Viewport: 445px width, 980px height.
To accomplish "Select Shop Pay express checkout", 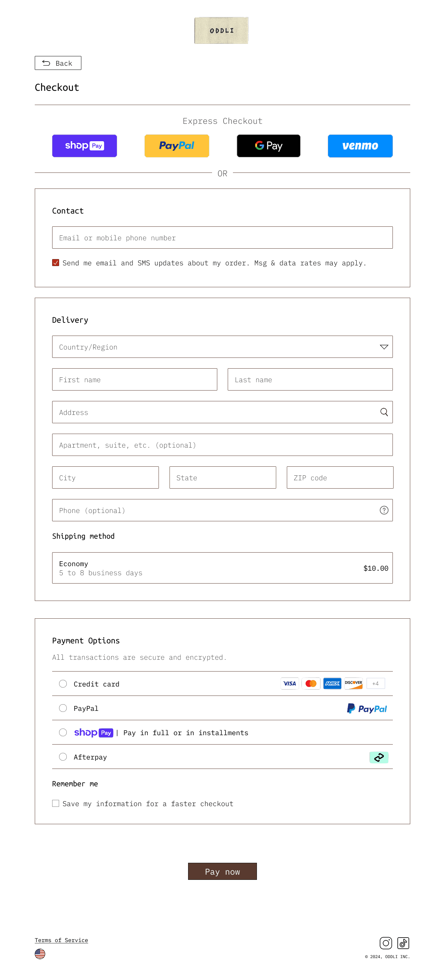I will (x=84, y=146).
